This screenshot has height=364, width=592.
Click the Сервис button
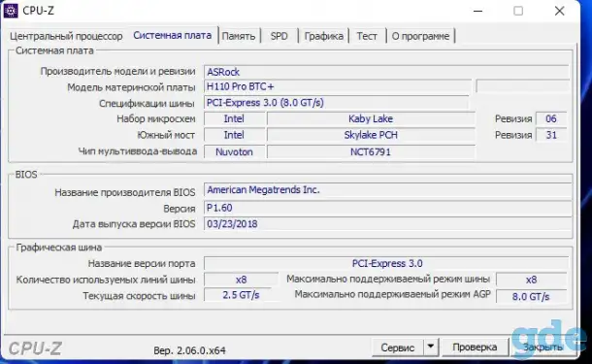point(398,347)
